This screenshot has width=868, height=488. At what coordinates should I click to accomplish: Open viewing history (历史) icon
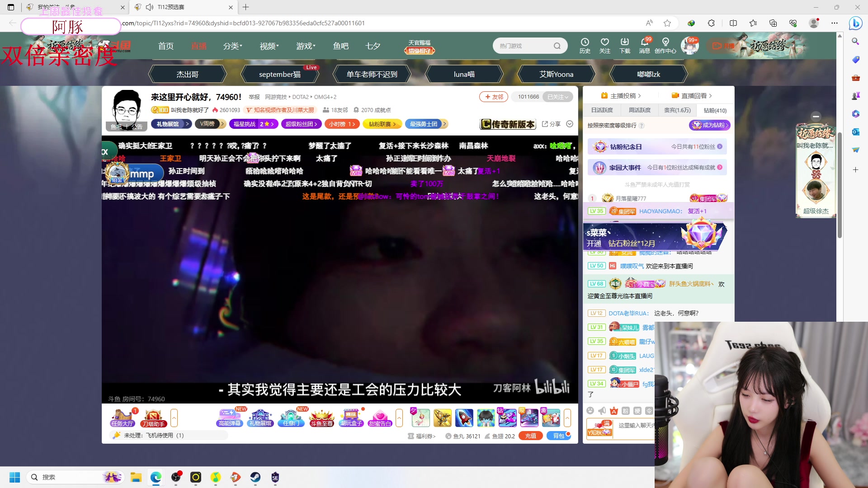(x=585, y=45)
